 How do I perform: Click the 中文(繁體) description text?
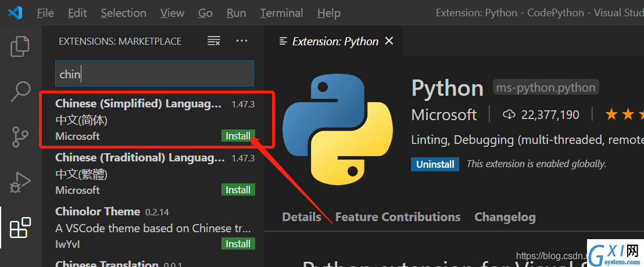81,175
